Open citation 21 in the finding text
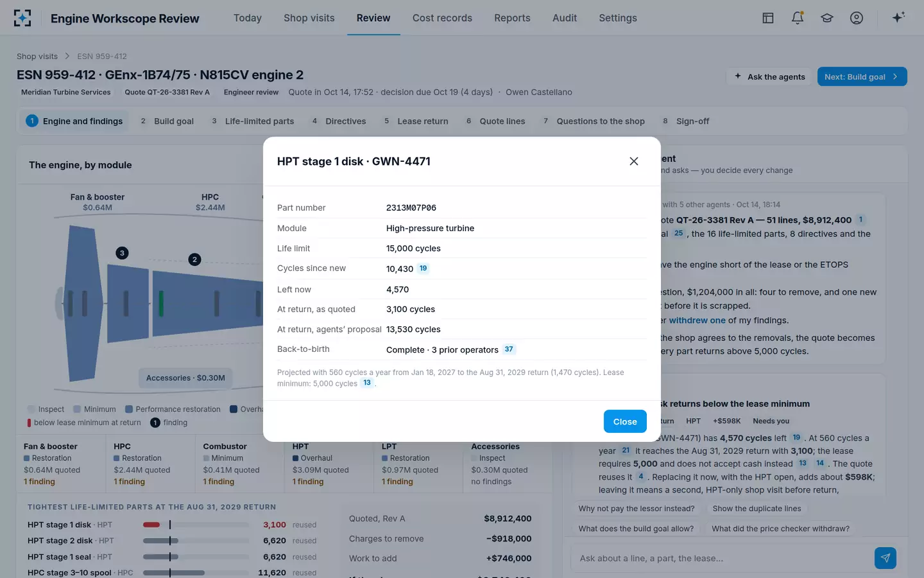This screenshot has width=924, height=578. pyautogui.click(x=626, y=450)
